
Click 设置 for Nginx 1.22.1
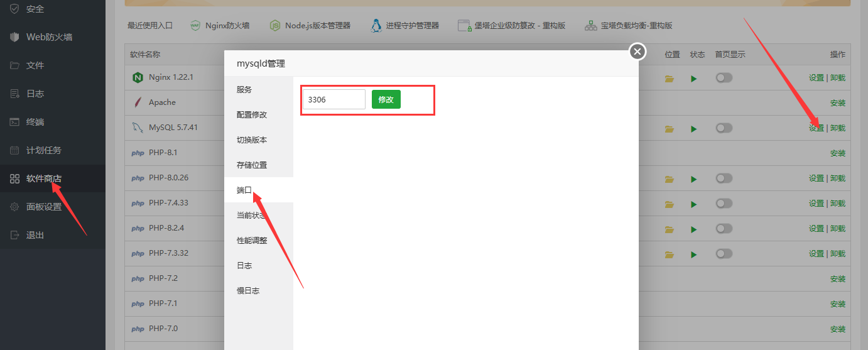tap(816, 78)
